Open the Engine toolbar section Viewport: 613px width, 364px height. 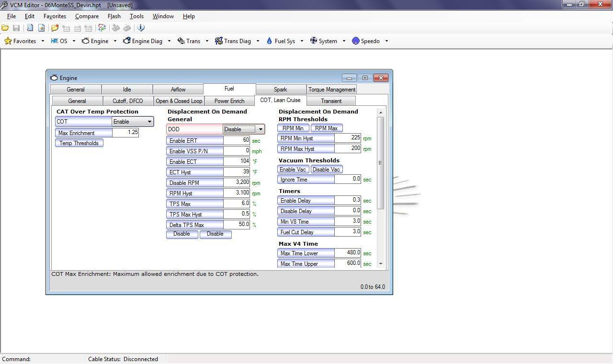click(95, 41)
